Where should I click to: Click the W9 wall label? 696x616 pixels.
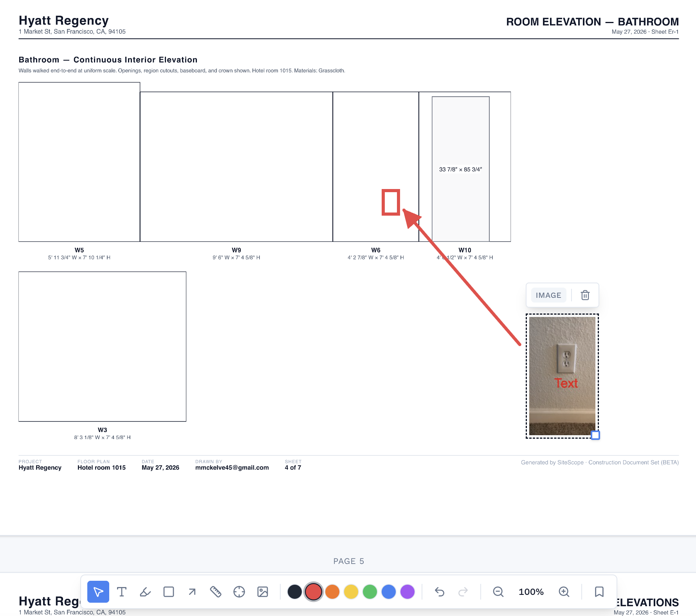coord(236,250)
